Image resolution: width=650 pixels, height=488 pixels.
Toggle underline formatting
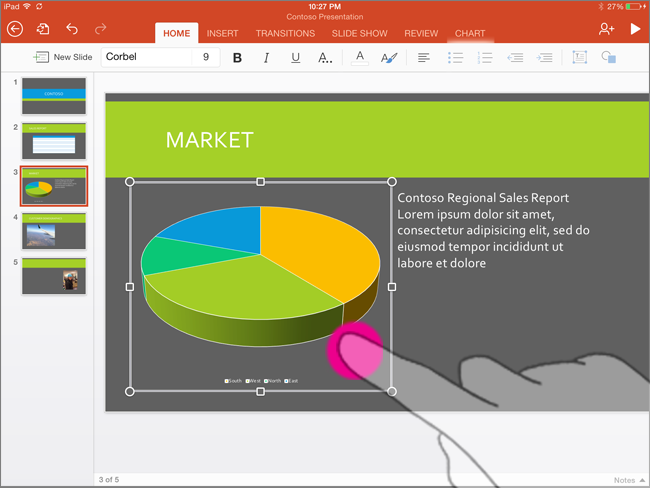(295, 58)
